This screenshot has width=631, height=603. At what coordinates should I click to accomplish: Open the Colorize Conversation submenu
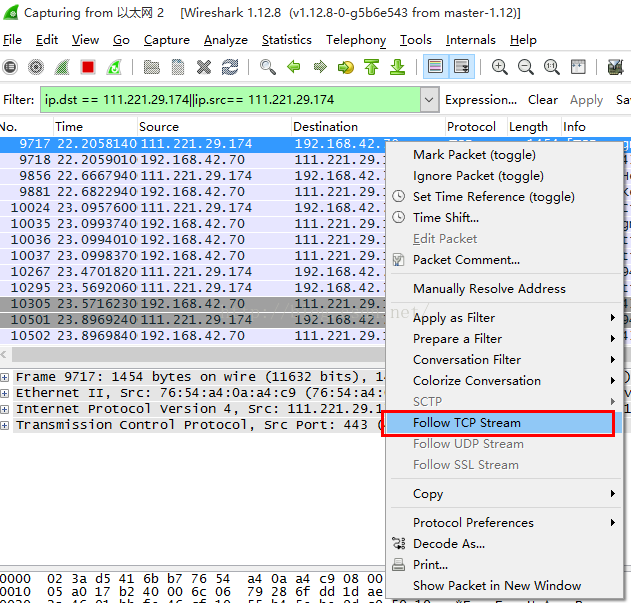click(x=505, y=381)
